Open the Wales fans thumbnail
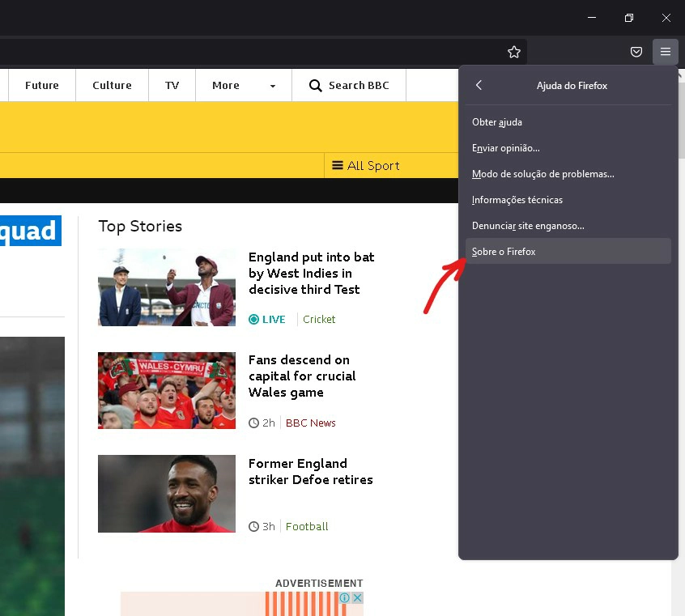Image resolution: width=685 pixels, height=616 pixels. (x=167, y=390)
